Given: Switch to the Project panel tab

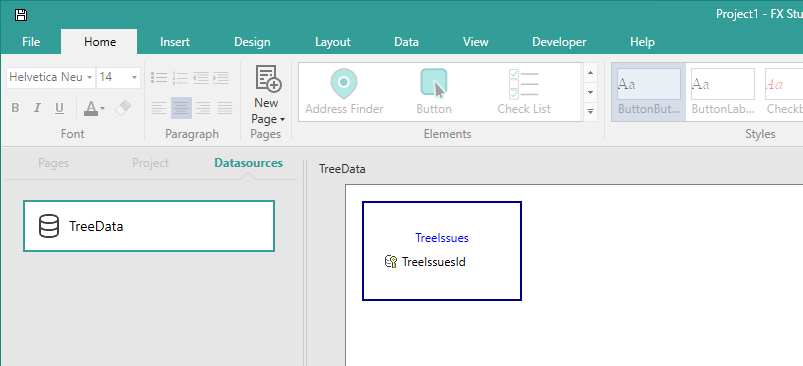Looking at the screenshot, I should tap(150, 163).
